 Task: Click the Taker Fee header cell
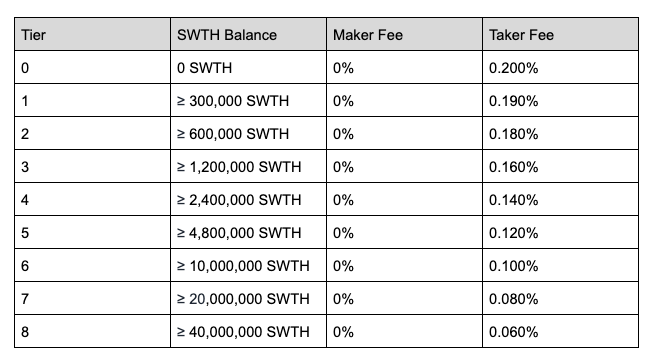coord(561,34)
